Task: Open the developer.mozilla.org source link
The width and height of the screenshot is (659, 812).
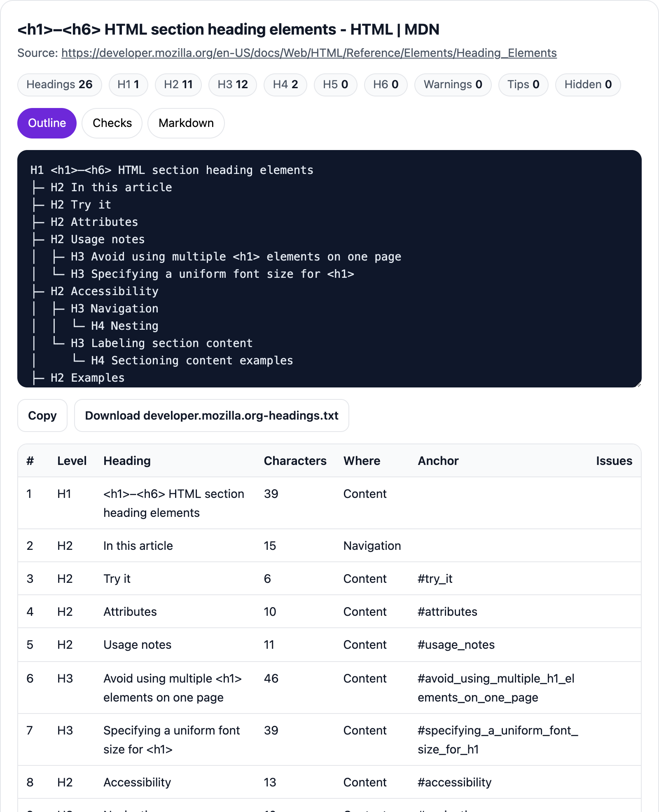Action: [x=309, y=53]
